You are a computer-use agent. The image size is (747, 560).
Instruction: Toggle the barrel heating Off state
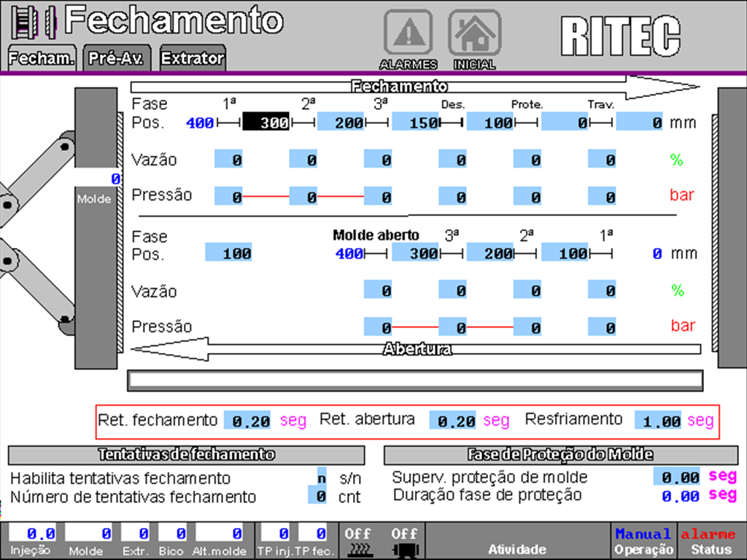(x=357, y=533)
